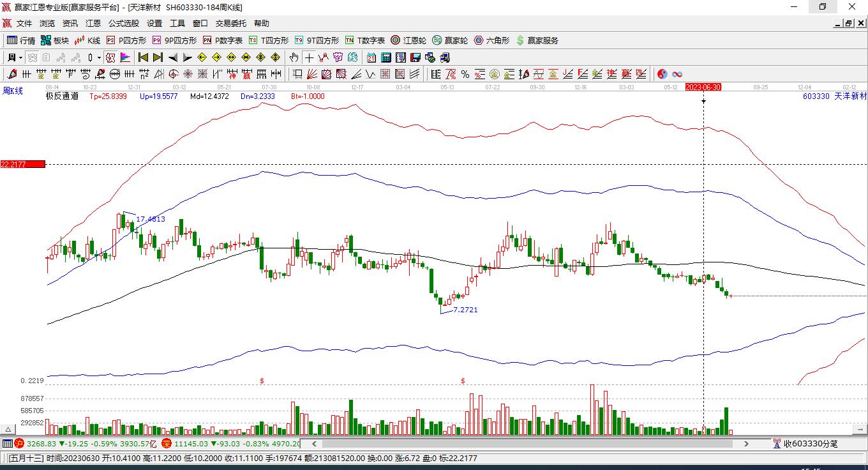Screen dimensions: 868x470
Task: Open the 帮助 menu
Action: click(x=262, y=24)
